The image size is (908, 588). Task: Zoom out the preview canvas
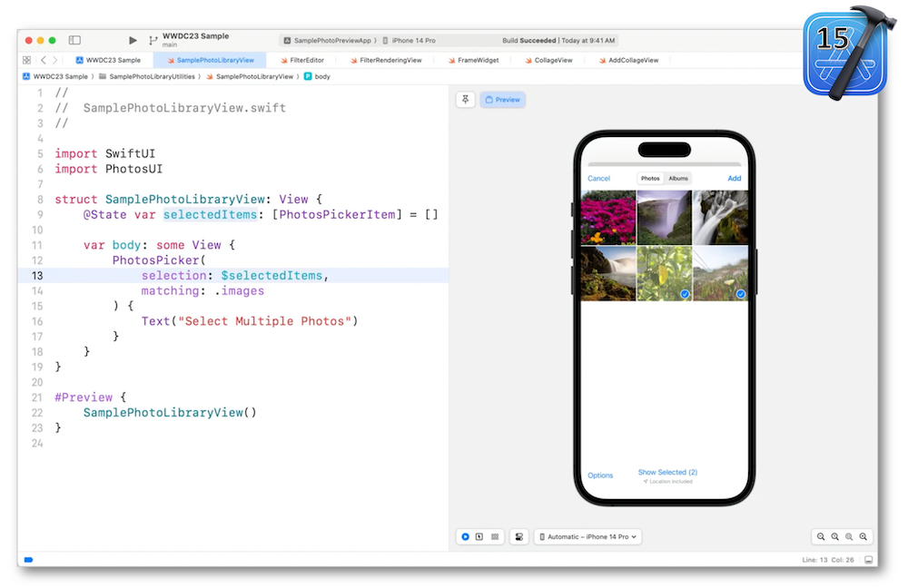[x=821, y=536]
